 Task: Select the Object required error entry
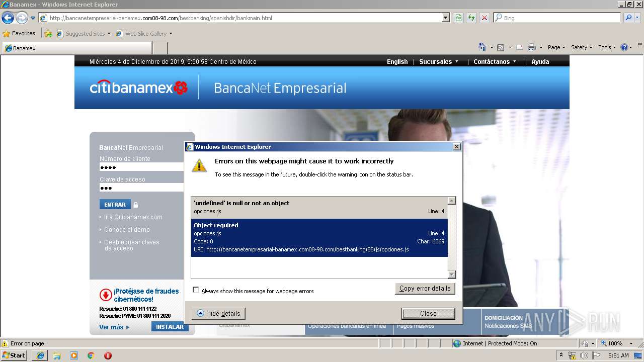pyautogui.click(x=319, y=237)
